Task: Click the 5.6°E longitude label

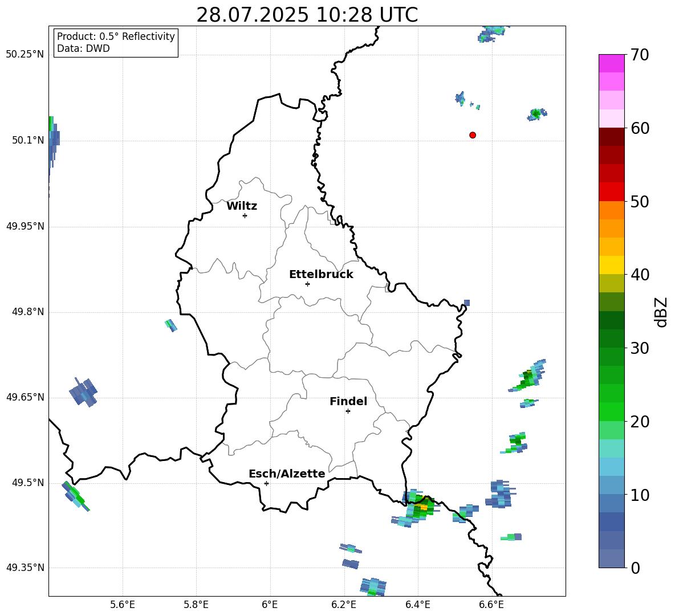Action: click(123, 605)
